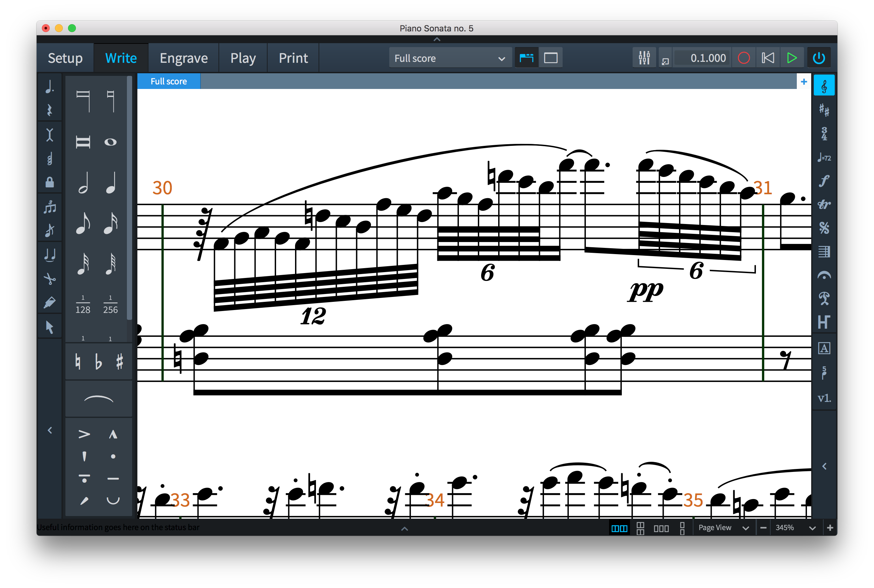This screenshot has width=874, height=588.
Task: Add a marcato articulation
Action: pos(113,434)
